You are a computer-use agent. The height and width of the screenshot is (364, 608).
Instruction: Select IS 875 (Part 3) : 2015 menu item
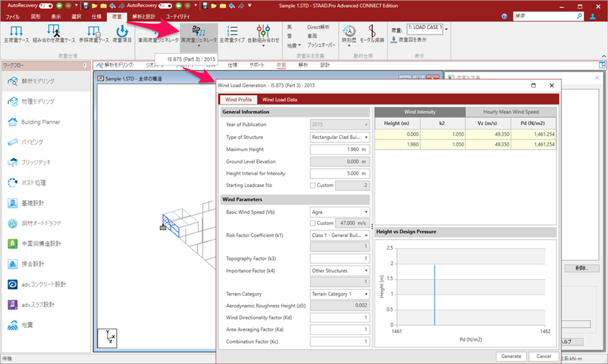pos(186,60)
